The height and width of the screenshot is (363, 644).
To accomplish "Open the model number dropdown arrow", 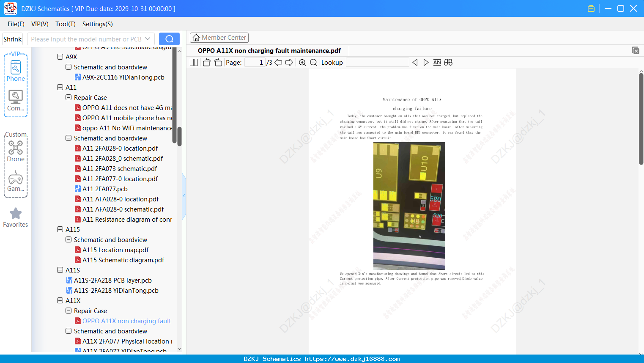I will click(148, 39).
